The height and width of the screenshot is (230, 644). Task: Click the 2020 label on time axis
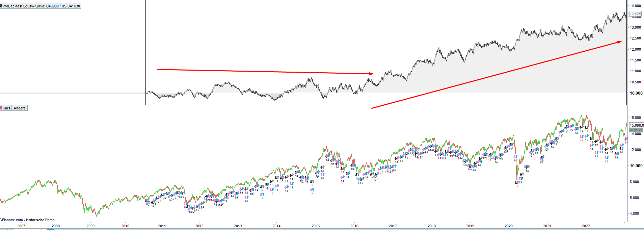(x=509, y=226)
